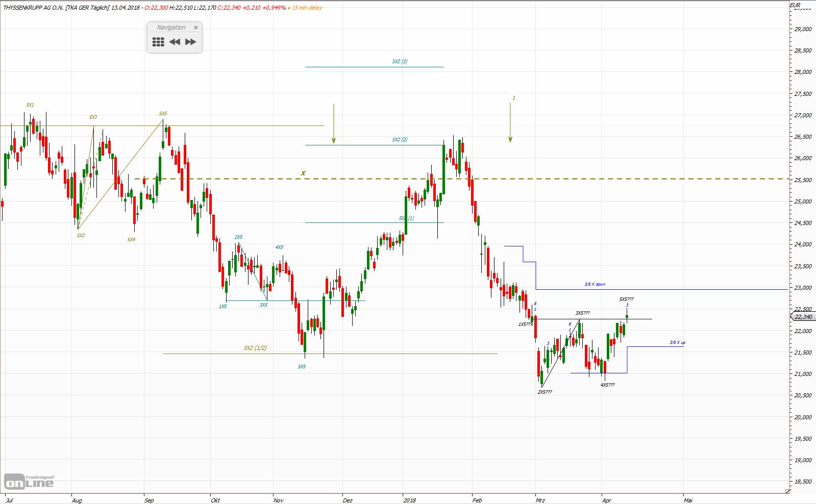This screenshot has height=504, width=816.
Task: Click the EUR currency label
Action: (795, 5)
